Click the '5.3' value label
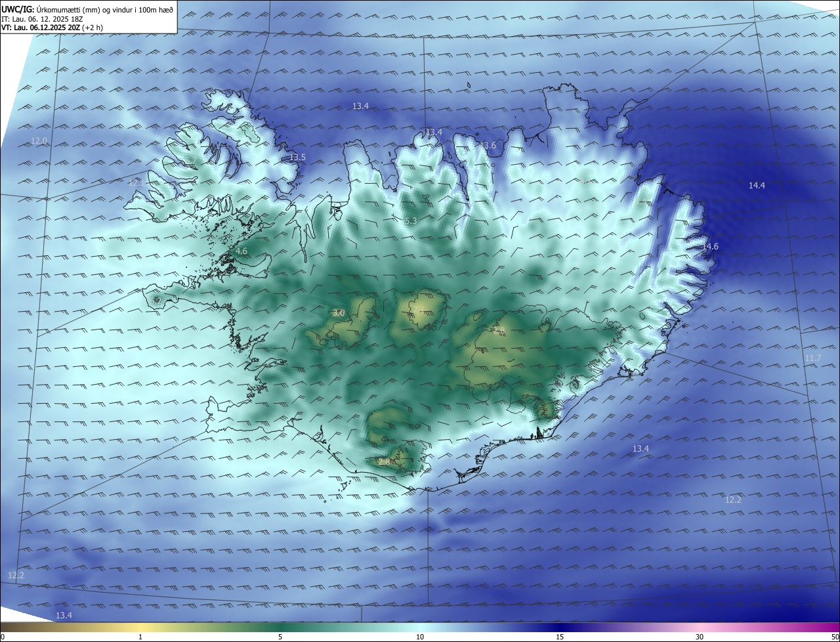 [411, 221]
